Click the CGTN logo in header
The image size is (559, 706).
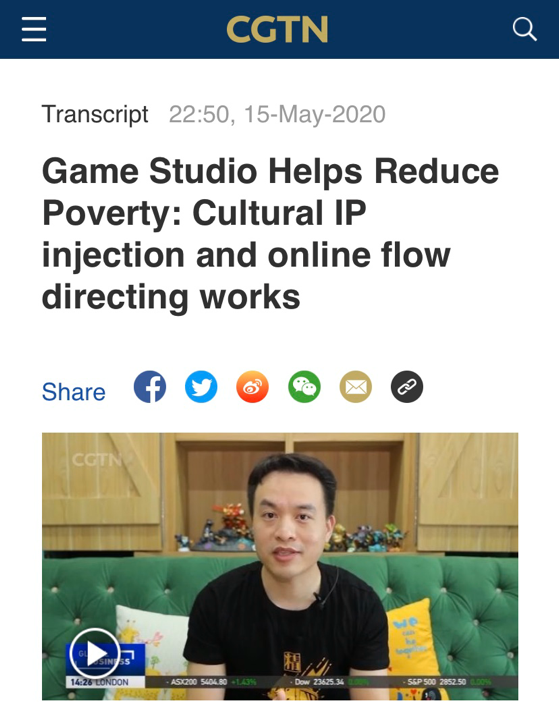click(x=277, y=29)
